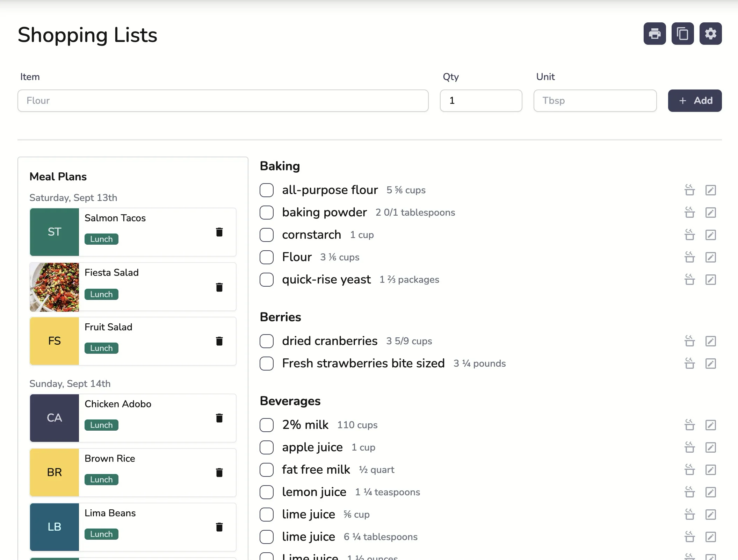Click the cooking pot icon beside all-purpose flour
This screenshot has width=738, height=560.
click(689, 190)
